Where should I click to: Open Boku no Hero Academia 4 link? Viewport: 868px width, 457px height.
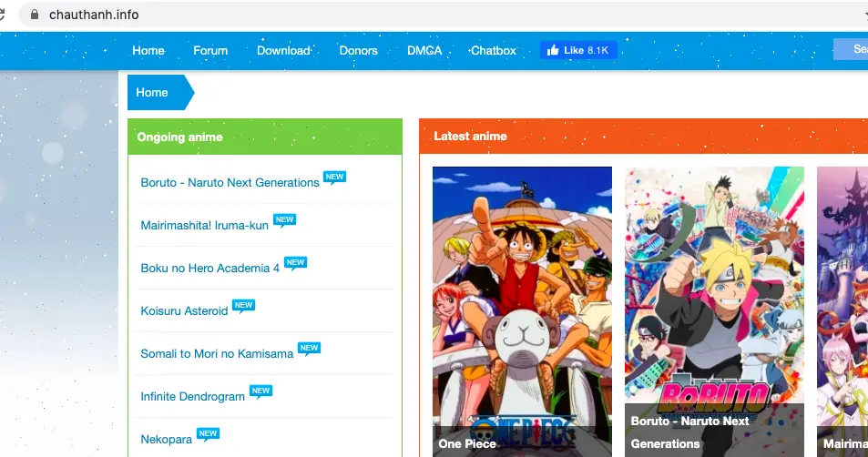tap(209, 268)
